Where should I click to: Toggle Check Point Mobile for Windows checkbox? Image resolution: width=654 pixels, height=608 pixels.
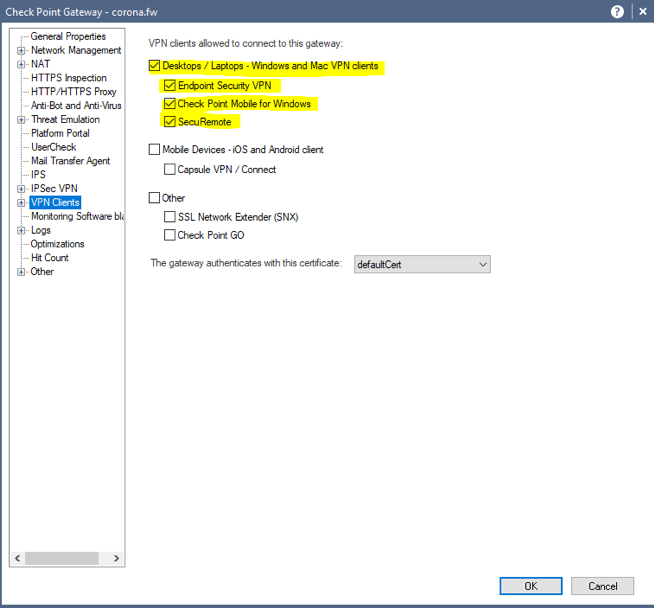point(170,103)
